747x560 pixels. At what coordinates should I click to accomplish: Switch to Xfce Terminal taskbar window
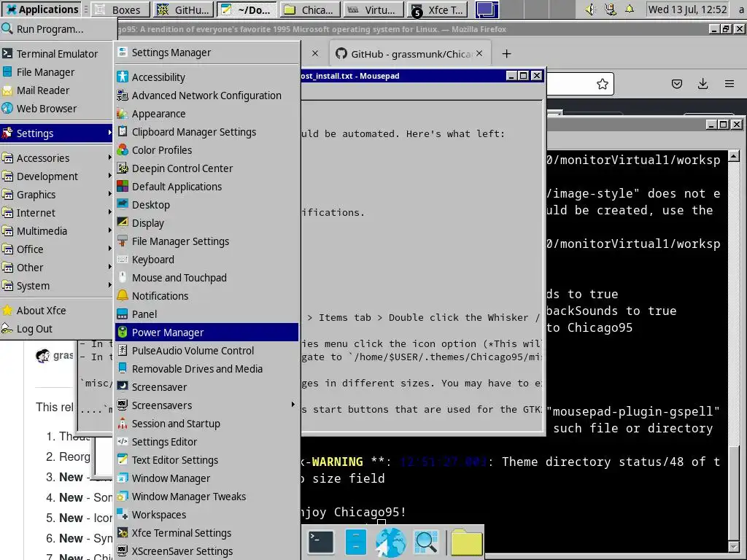pos(438,9)
